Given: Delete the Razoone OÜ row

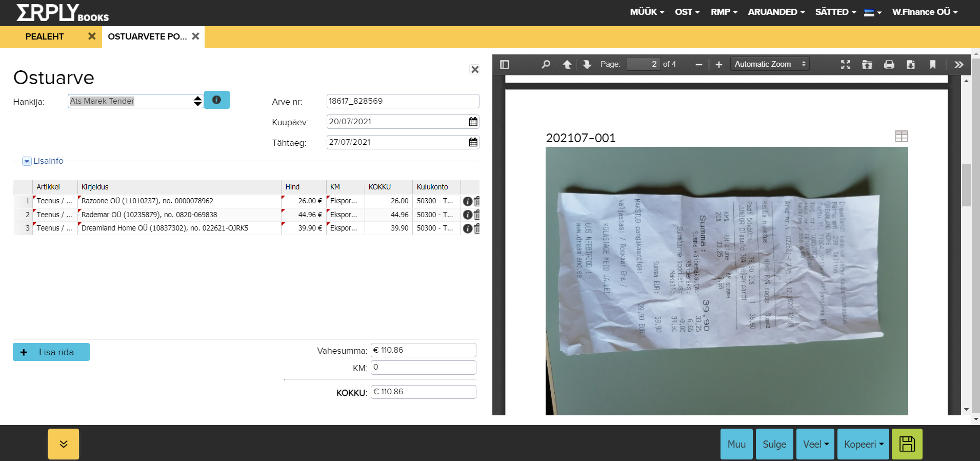Looking at the screenshot, I should click(477, 201).
